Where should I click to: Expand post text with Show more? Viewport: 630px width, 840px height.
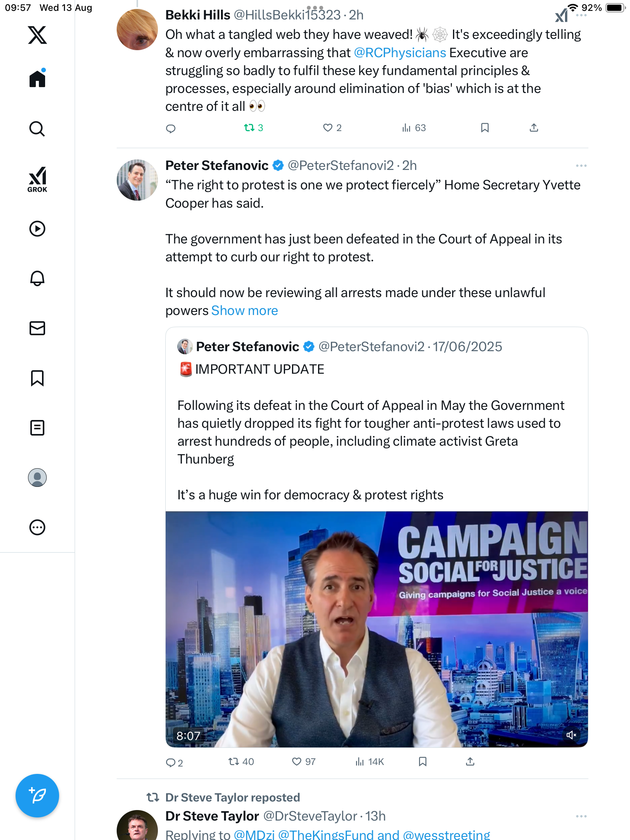245,311
